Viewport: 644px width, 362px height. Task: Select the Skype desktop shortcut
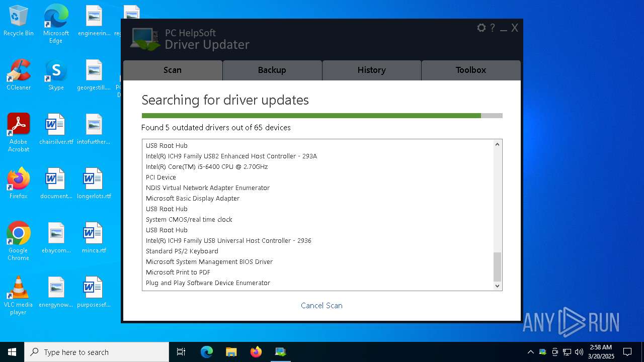click(x=56, y=75)
